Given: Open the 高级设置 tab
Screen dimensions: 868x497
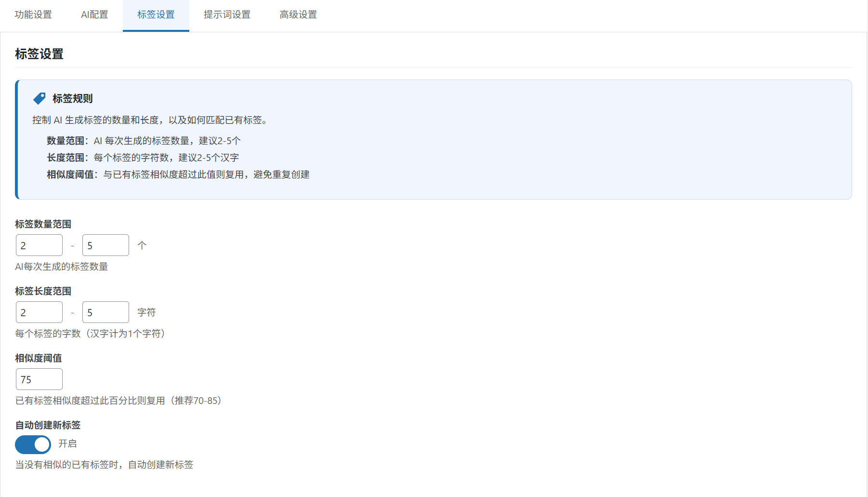Looking at the screenshot, I should pyautogui.click(x=298, y=15).
